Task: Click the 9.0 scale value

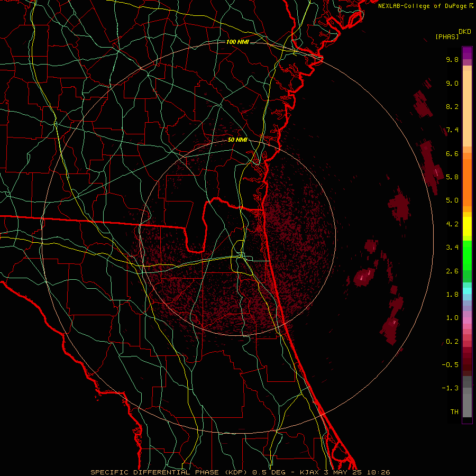Action: (452, 83)
